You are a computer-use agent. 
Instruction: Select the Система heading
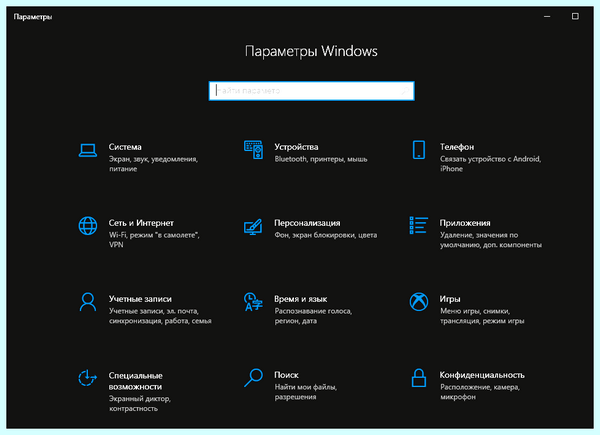125,147
